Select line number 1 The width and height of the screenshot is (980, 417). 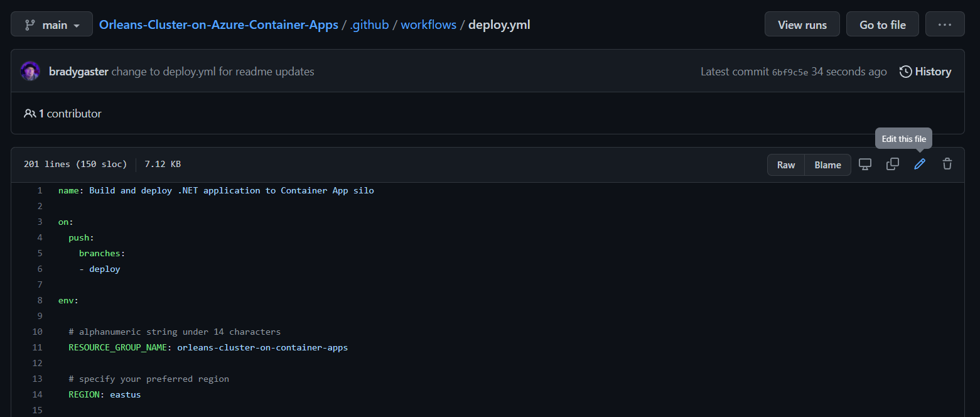(x=40, y=190)
